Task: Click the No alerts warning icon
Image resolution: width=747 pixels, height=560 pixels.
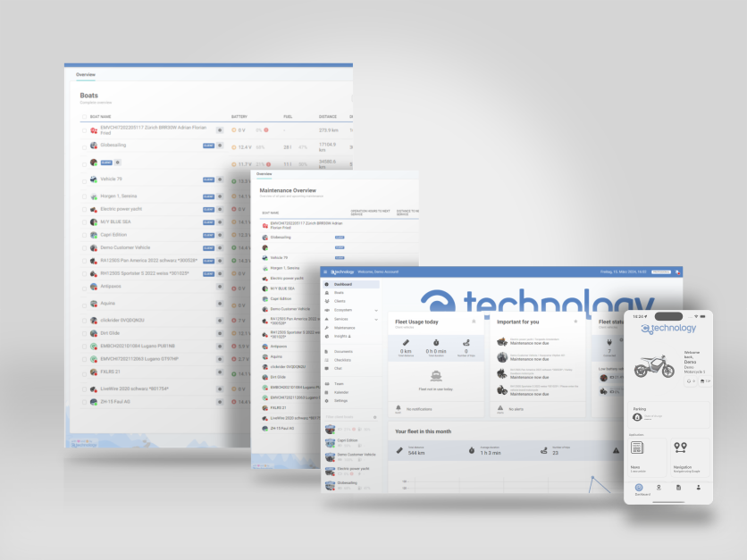Action: [x=500, y=408]
